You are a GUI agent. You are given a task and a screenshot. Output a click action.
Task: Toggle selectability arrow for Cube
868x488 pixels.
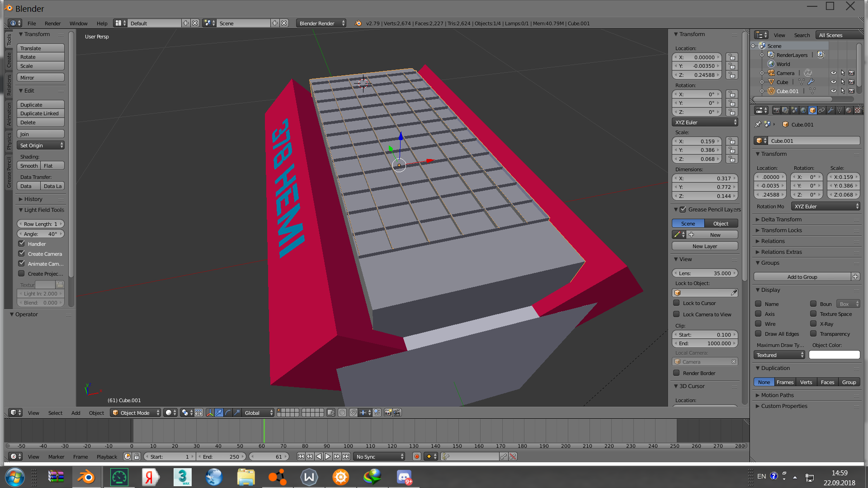(x=843, y=82)
